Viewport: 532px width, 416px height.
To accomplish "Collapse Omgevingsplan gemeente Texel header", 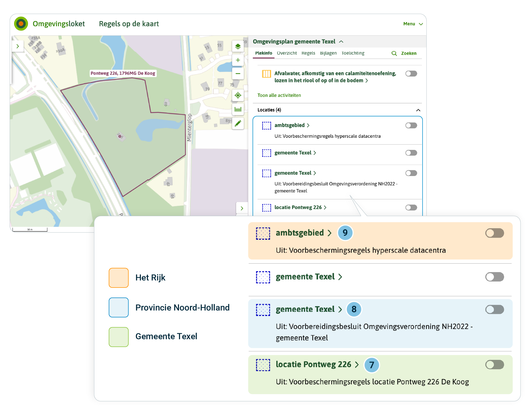I will tap(341, 42).
